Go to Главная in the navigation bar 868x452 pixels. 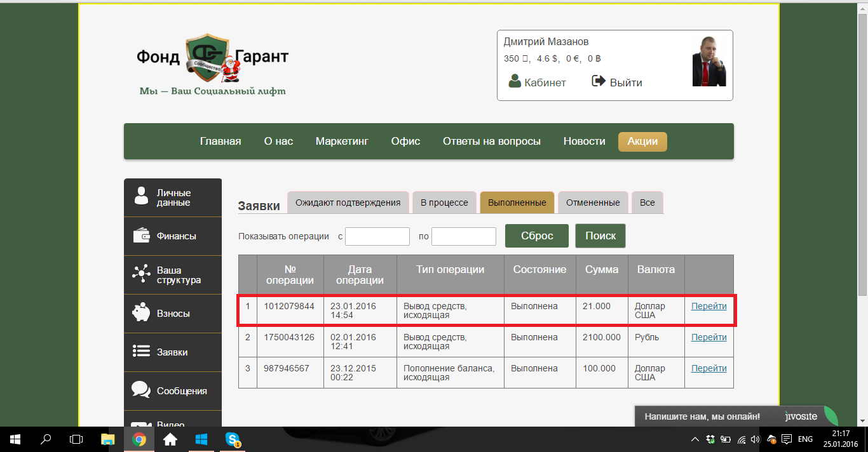[x=220, y=141]
